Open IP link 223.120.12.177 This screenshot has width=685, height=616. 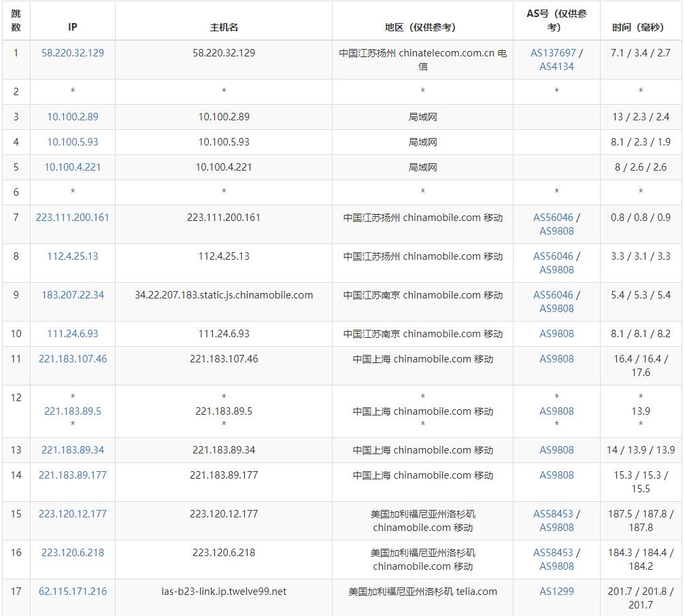coord(73,514)
